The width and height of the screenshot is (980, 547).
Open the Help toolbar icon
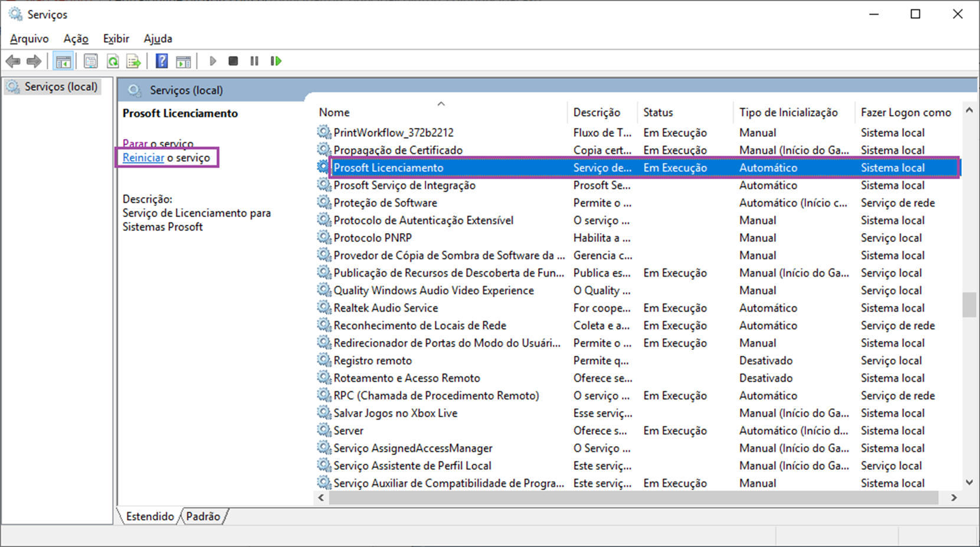tap(162, 61)
